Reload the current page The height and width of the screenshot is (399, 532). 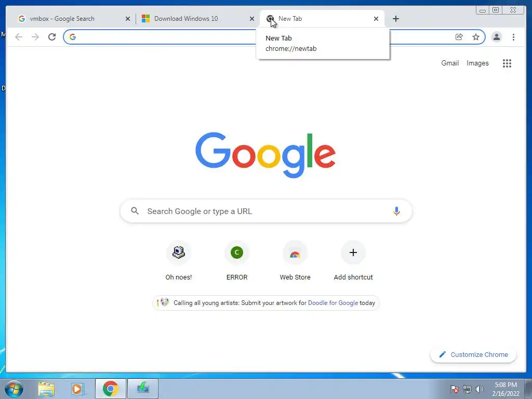coord(52,37)
